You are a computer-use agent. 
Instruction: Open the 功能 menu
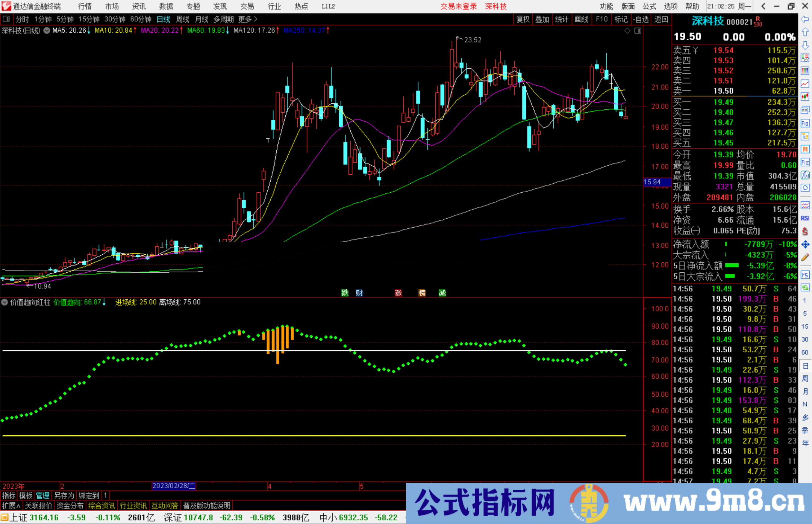[606, 6]
